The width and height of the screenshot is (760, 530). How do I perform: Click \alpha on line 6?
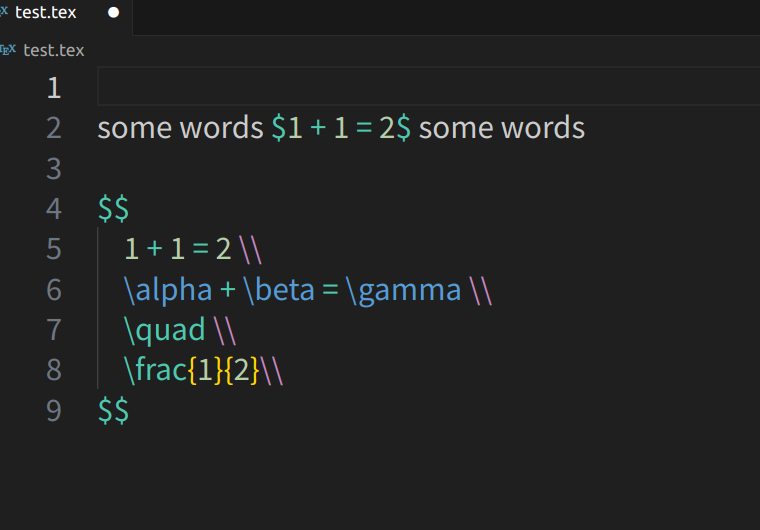[168, 290]
